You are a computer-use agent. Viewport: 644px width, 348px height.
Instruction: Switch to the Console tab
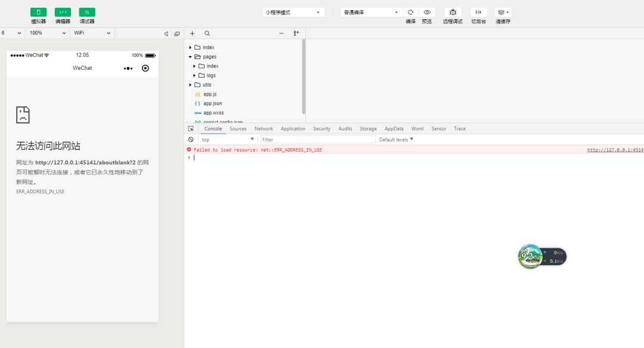(x=213, y=129)
